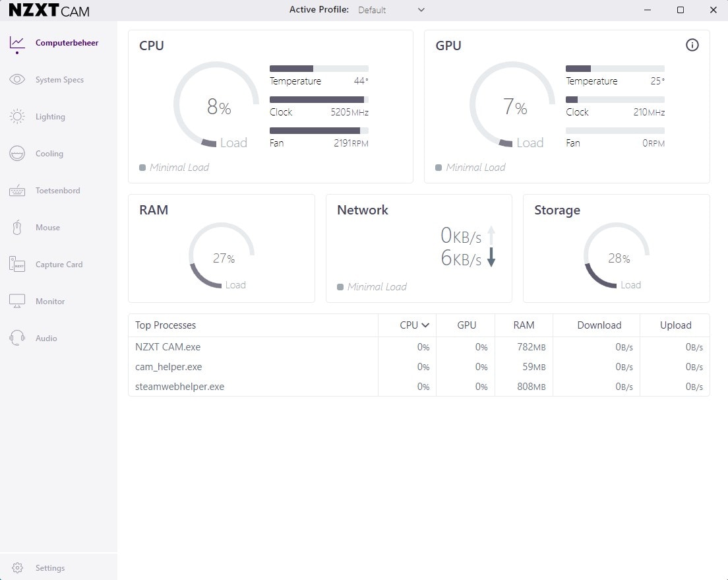
Task: Click the CPU temperature bar
Action: pos(319,69)
